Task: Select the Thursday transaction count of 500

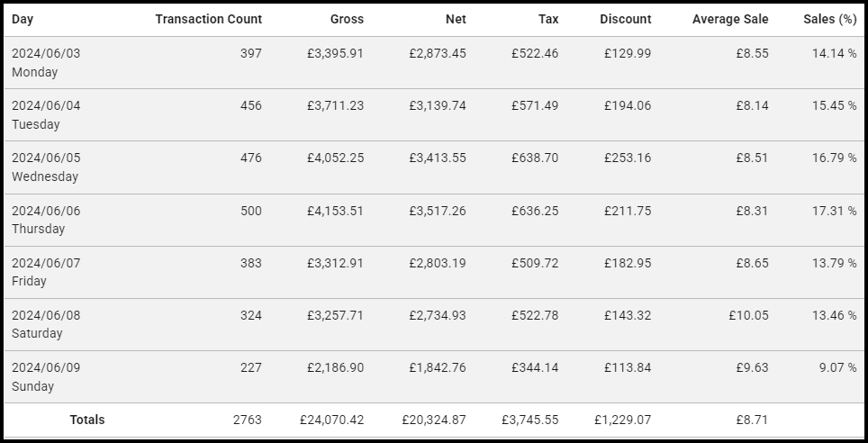Action: (250, 211)
